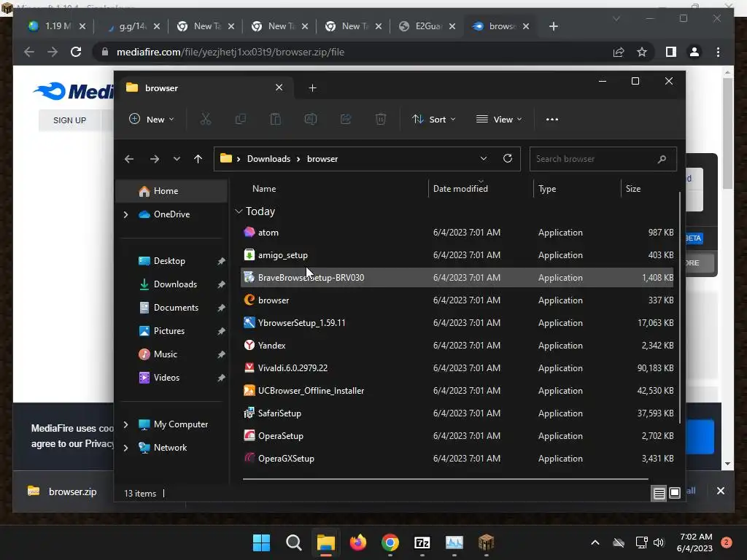This screenshot has width=747, height=560.
Task: Click the Search browser field
Action: pyautogui.click(x=603, y=159)
